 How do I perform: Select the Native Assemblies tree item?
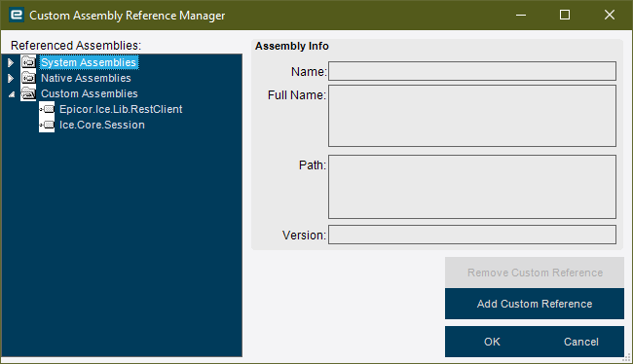(x=86, y=78)
